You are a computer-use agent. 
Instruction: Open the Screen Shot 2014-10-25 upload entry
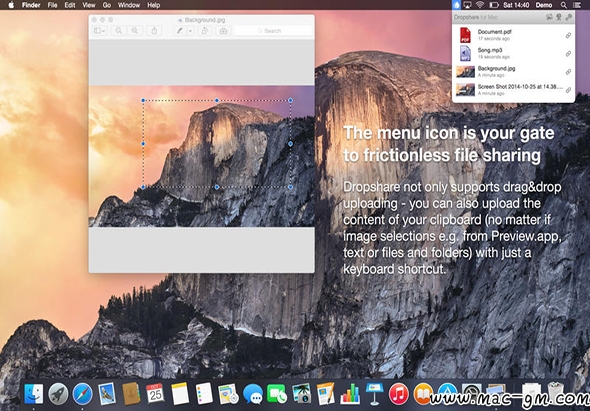tap(513, 90)
